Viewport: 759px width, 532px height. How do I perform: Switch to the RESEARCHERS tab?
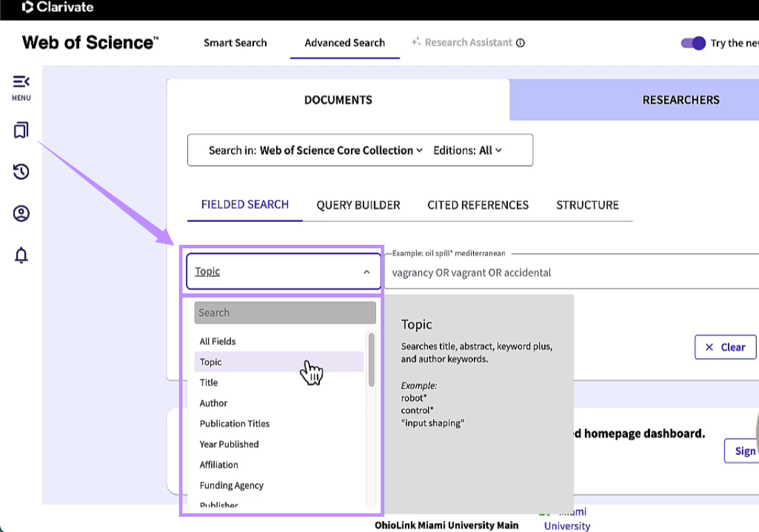[x=681, y=100]
